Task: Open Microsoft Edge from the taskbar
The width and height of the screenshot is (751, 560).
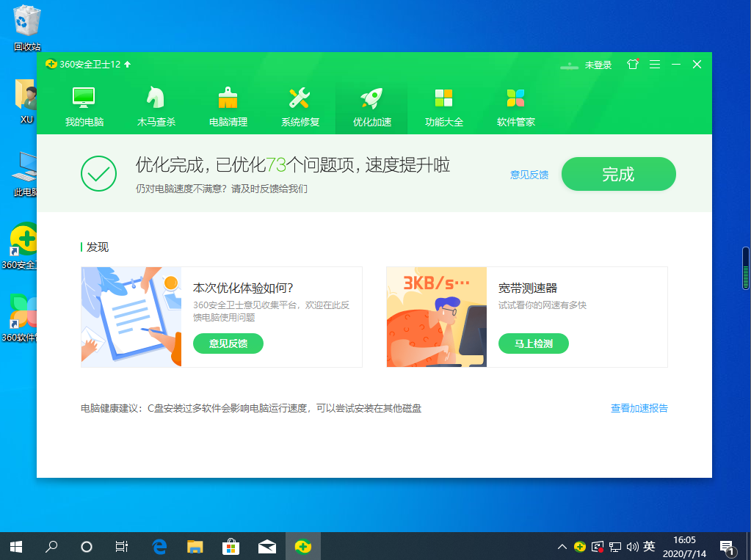Action: point(159,547)
